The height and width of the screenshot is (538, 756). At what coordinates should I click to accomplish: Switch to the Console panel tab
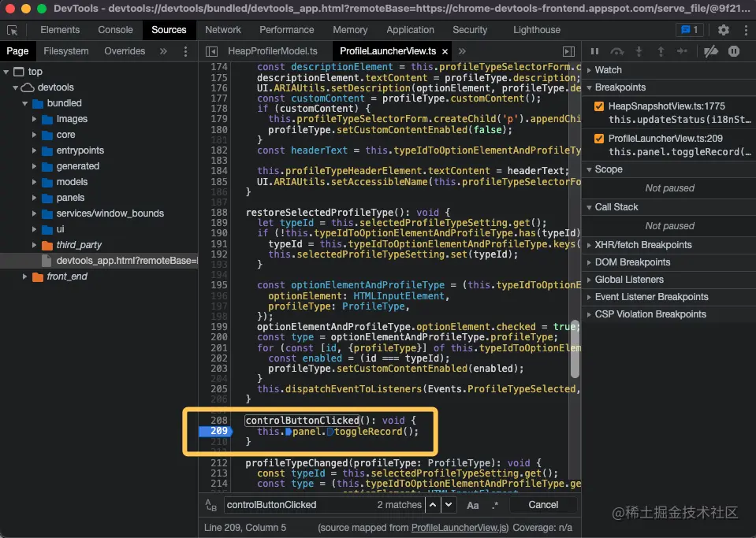(115, 30)
